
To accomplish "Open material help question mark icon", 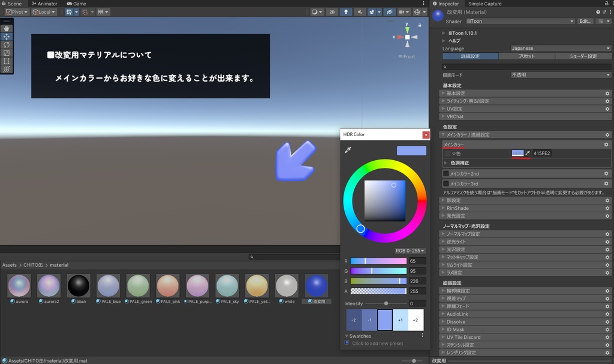I will pyautogui.click(x=598, y=12).
